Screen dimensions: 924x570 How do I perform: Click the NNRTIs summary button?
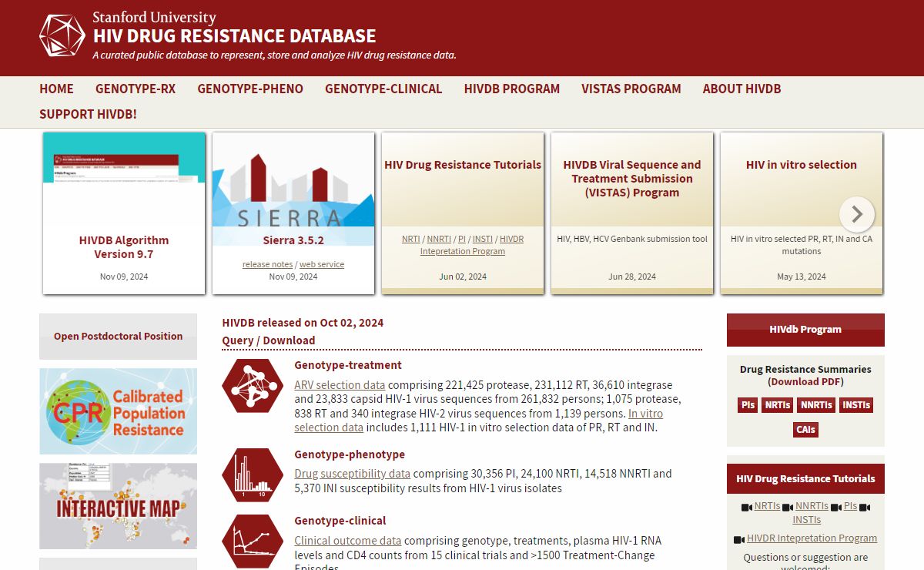(x=816, y=405)
